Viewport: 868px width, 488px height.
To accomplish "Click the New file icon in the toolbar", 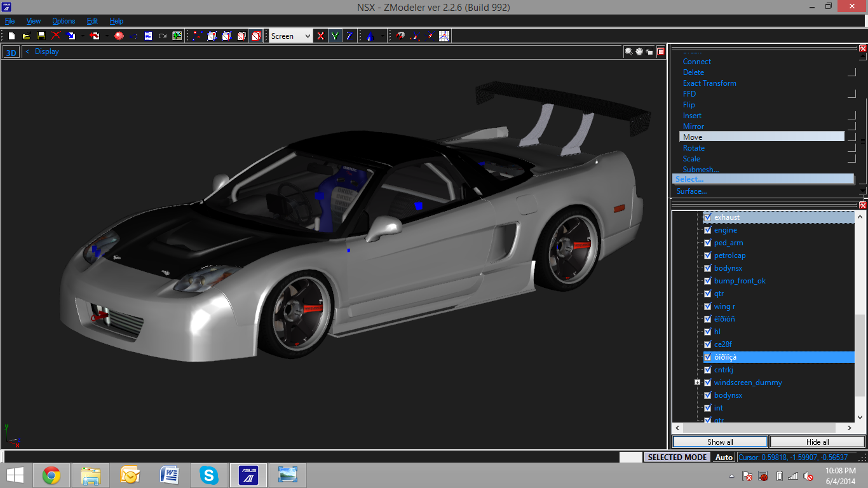I will pyautogui.click(x=11, y=36).
